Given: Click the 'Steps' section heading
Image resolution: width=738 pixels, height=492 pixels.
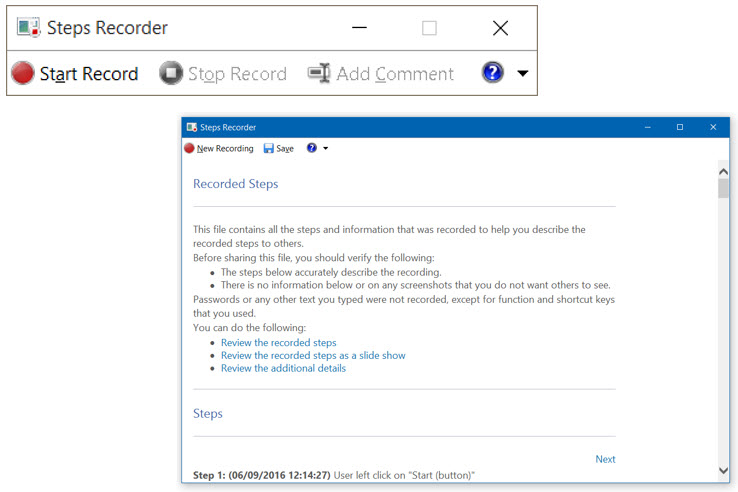Looking at the screenshot, I should [208, 413].
